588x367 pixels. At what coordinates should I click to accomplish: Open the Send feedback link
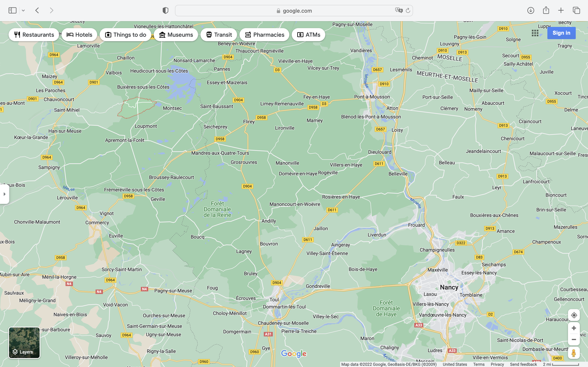click(x=523, y=364)
